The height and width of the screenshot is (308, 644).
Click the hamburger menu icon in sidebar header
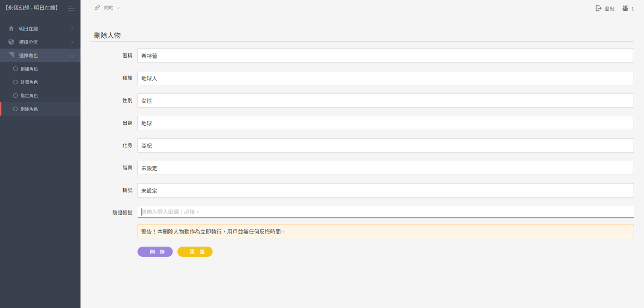[71, 8]
